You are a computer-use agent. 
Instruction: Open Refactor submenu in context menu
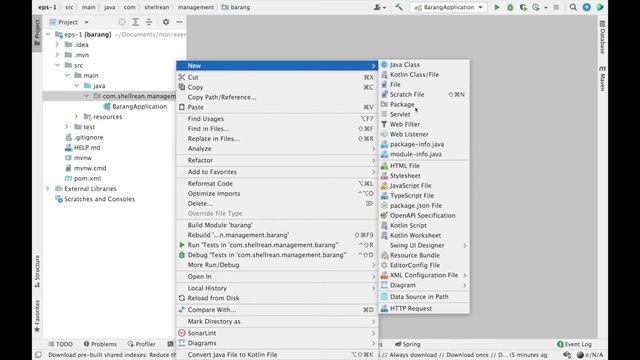click(277, 160)
